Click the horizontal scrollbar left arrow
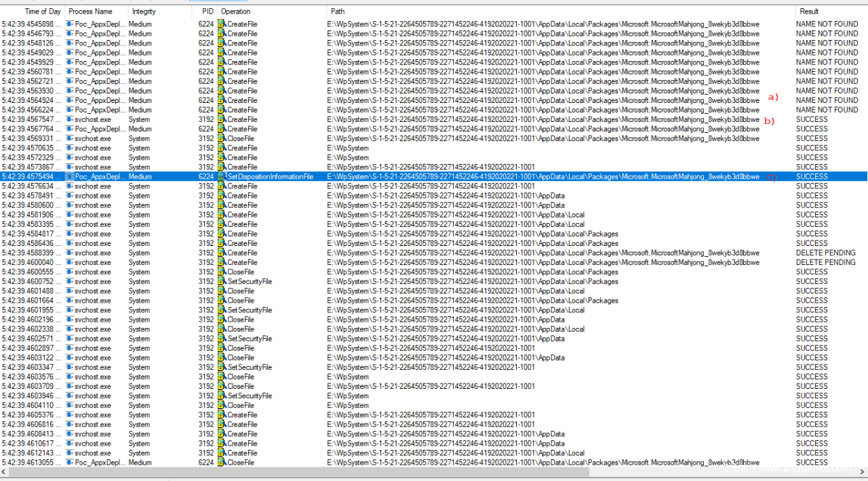868x481 pixels. [4, 471]
